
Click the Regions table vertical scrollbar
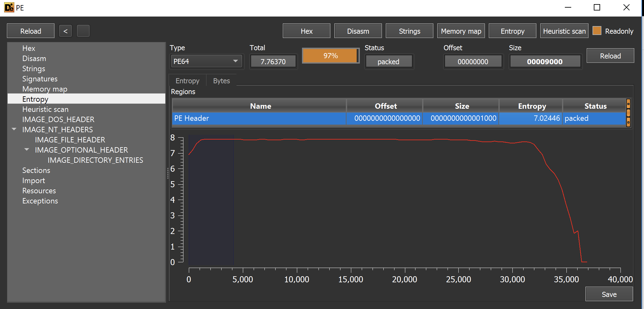click(628, 113)
